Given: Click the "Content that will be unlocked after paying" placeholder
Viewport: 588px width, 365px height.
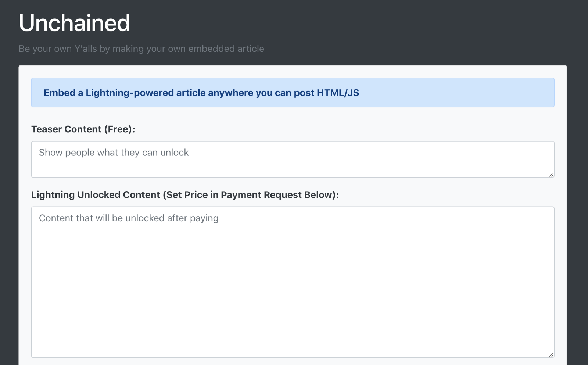Looking at the screenshot, I should click(x=129, y=218).
